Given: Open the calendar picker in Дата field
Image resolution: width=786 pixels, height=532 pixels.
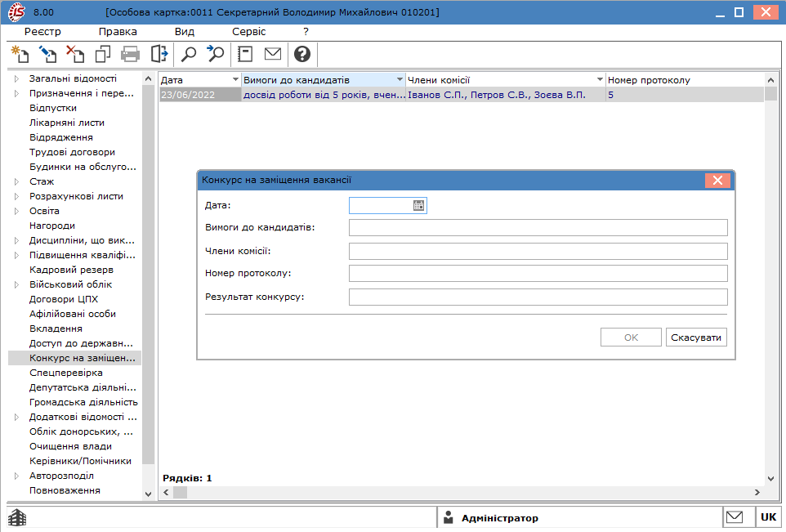Looking at the screenshot, I should pos(418,206).
